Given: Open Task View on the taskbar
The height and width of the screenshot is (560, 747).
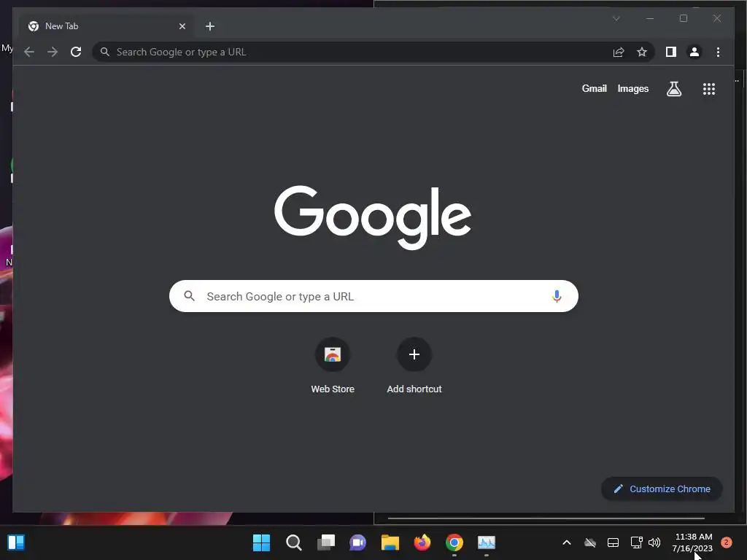Looking at the screenshot, I should 326,542.
